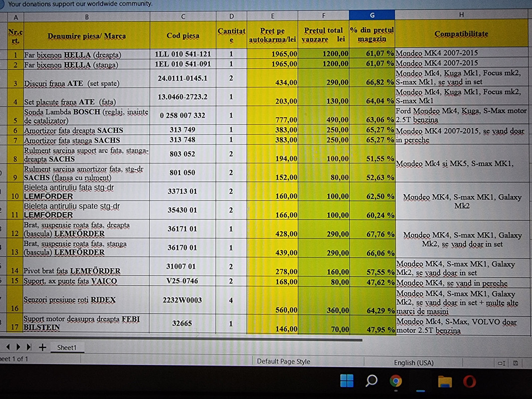Open Windows Start menu on taskbar
Screen dimensions: 532x399
347,381
